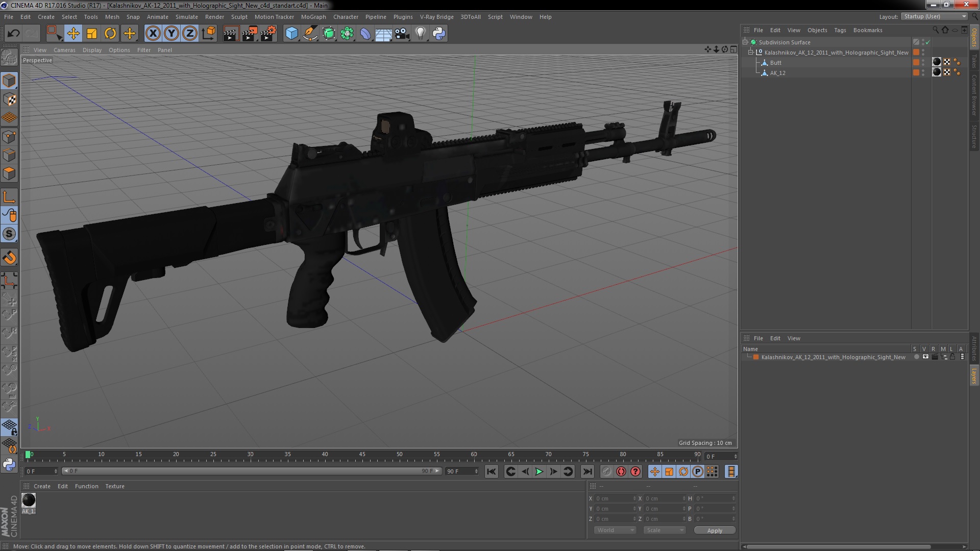Open the Content Browser side tab
This screenshot has height=551, width=980.
974,95
